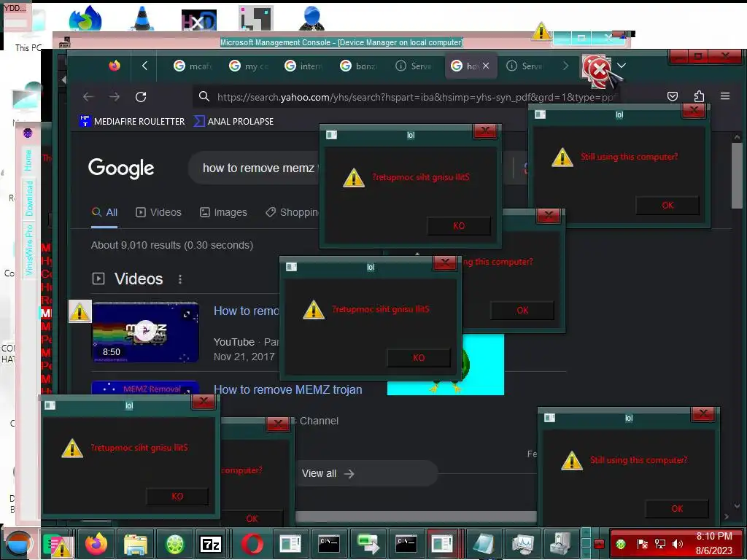
Task: Open the Videos section three-dot menu
Action: coord(180,279)
